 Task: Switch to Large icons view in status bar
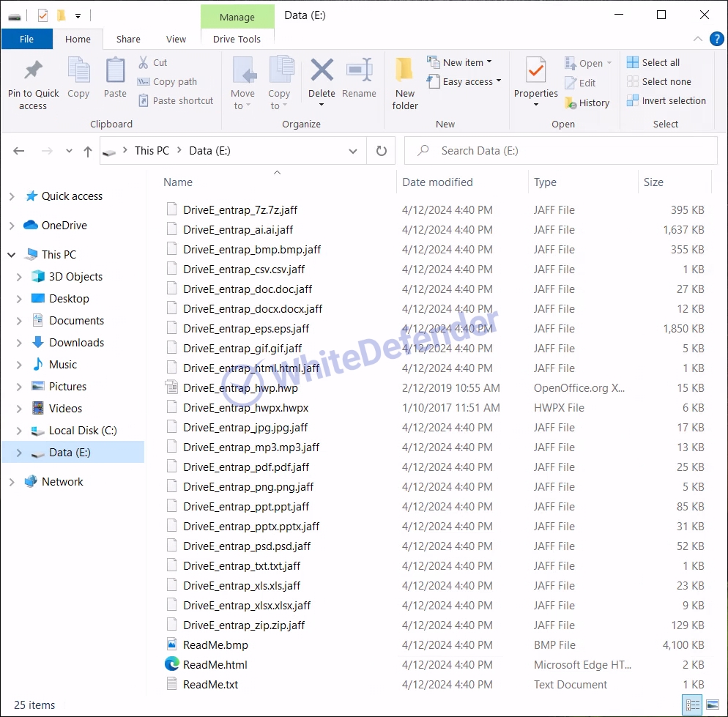[x=713, y=705]
